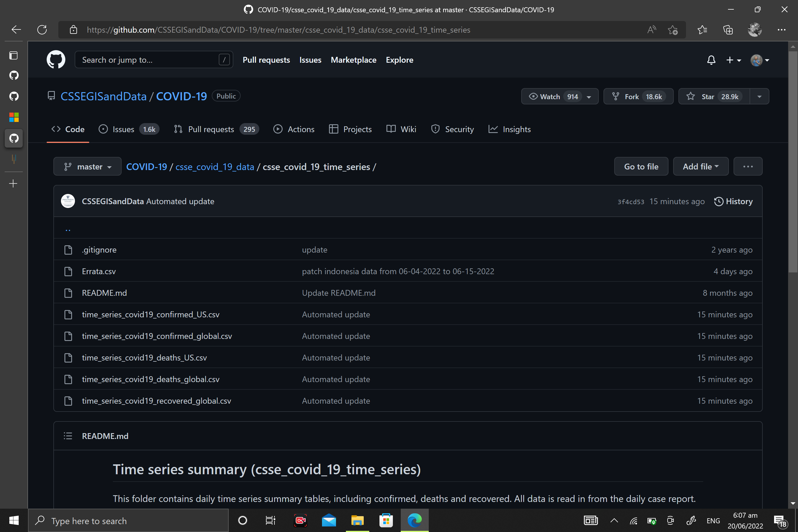Open the Errata.csv file
Screen dimensions: 798x532
(99, 271)
